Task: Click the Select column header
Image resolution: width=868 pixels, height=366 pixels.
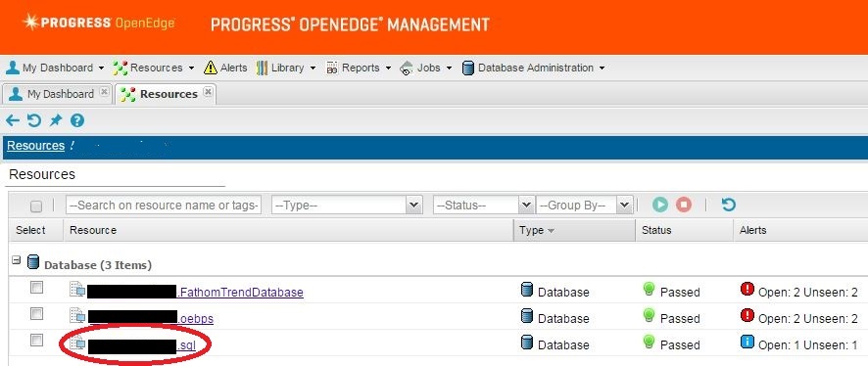Action: pyautogui.click(x=35, y=230)
